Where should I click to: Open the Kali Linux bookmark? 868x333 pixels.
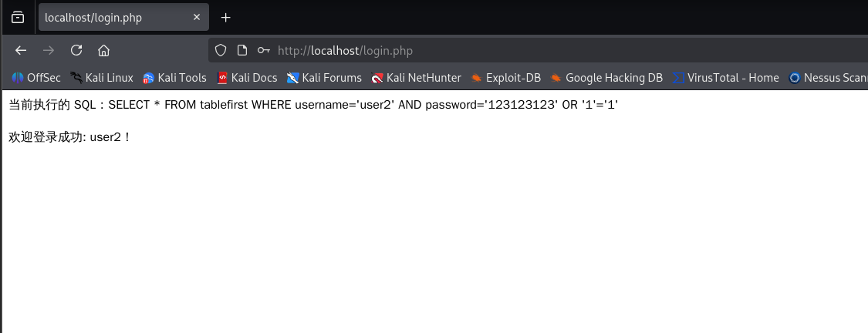pyautogui.click(x=101, y=78)
